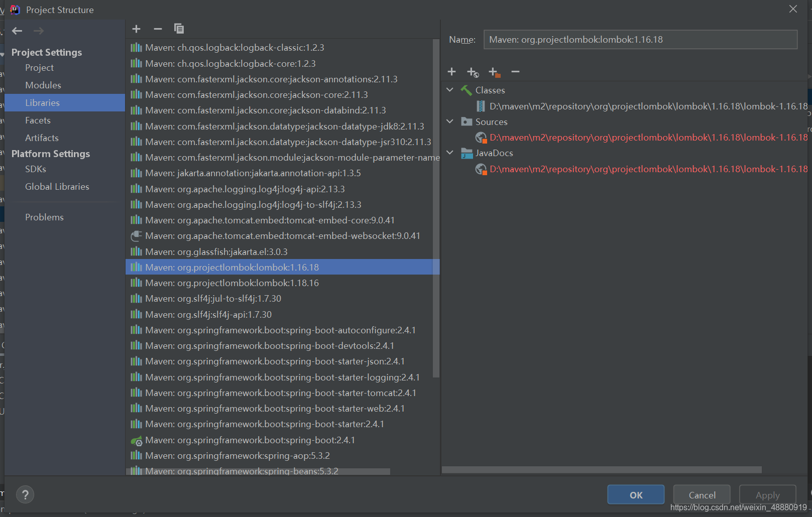The width and height of the screenshot is (812, 517).
Task: Click the exclude root add icon
Action: pos(494,72)
